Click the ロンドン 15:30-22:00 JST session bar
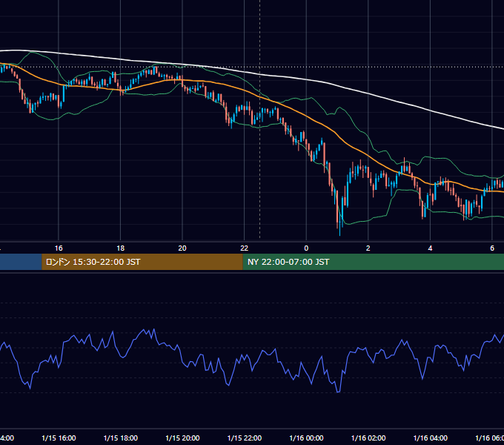 [142, 262]
